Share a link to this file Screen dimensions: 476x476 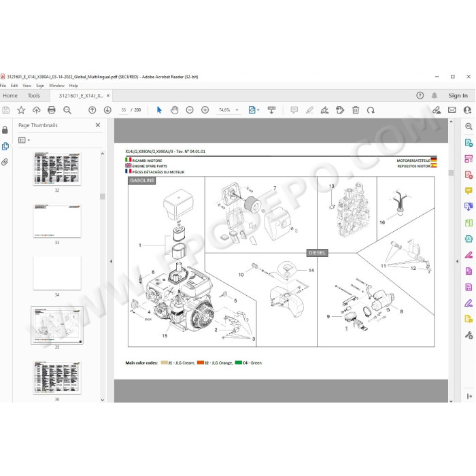437,110
